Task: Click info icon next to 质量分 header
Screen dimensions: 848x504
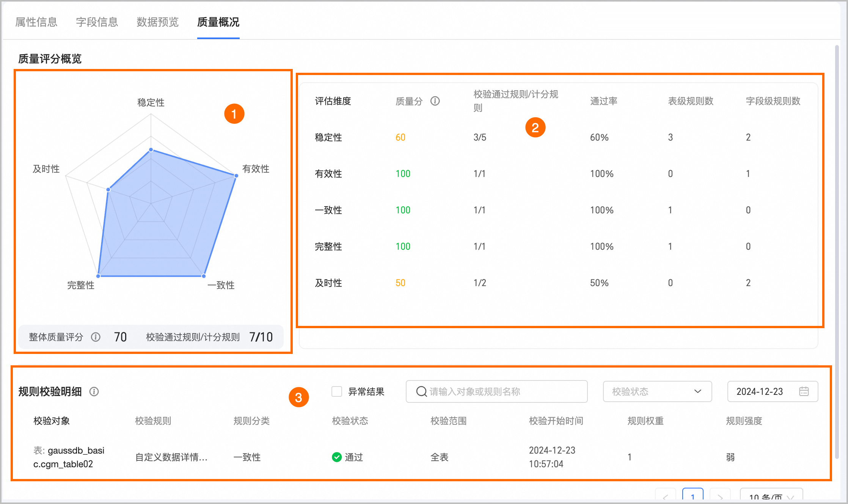Action: 435,101
